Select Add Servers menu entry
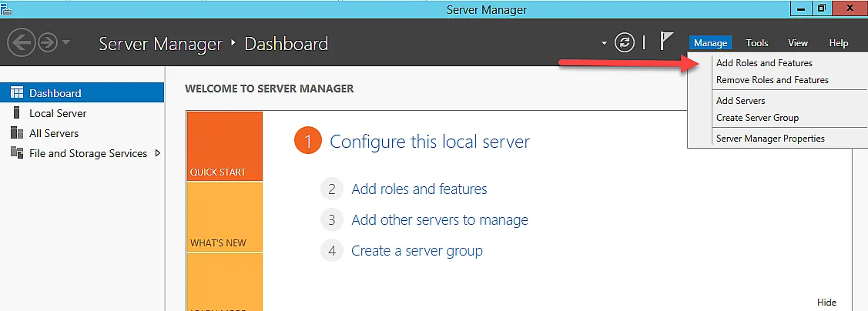This screenshot has height=311, width=868. [x=741, y=101]
